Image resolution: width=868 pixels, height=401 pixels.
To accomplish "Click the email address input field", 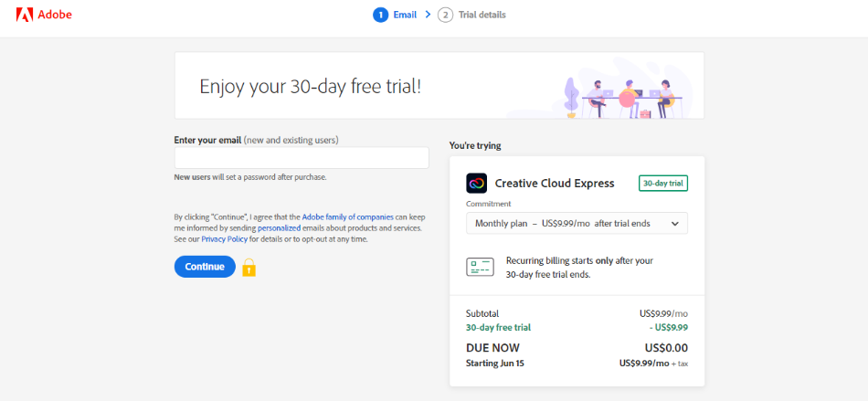I will [302, 158].
